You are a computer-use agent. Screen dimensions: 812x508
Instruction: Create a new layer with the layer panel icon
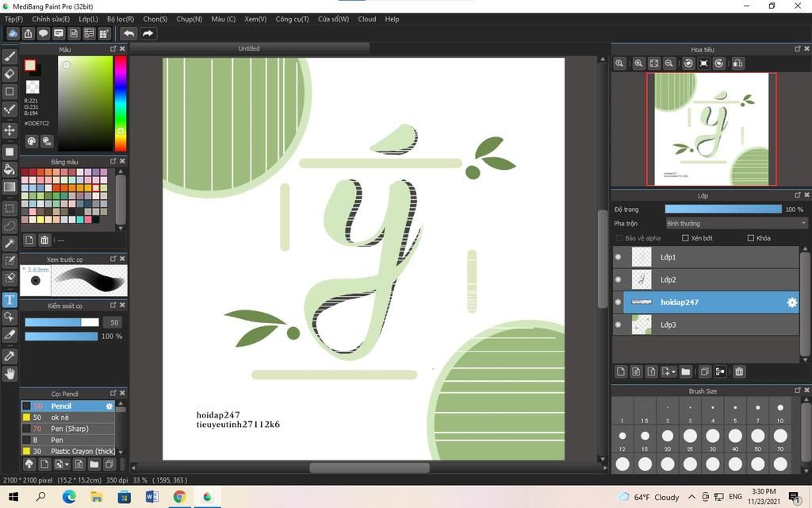tap(621, 371)
